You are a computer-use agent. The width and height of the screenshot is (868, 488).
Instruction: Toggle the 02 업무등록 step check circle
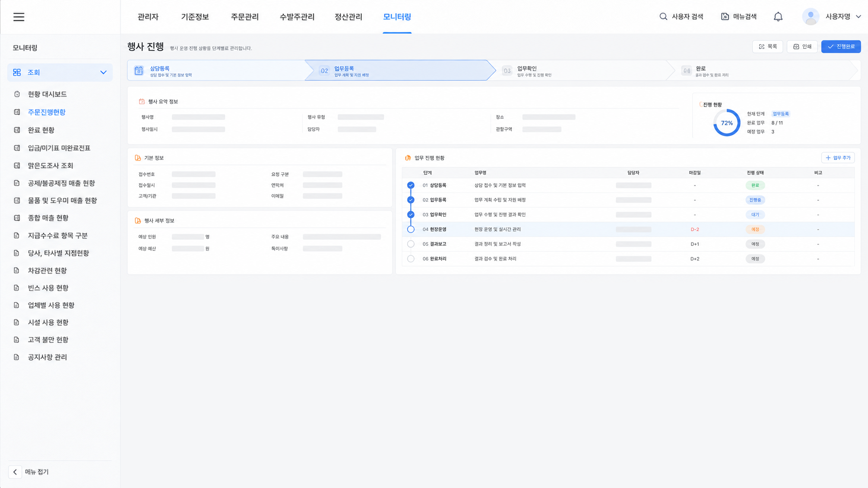(410, 200)
